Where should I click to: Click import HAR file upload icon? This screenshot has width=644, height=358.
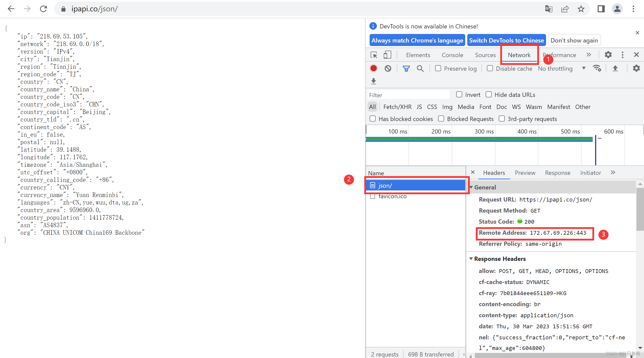tap(615, 68)
